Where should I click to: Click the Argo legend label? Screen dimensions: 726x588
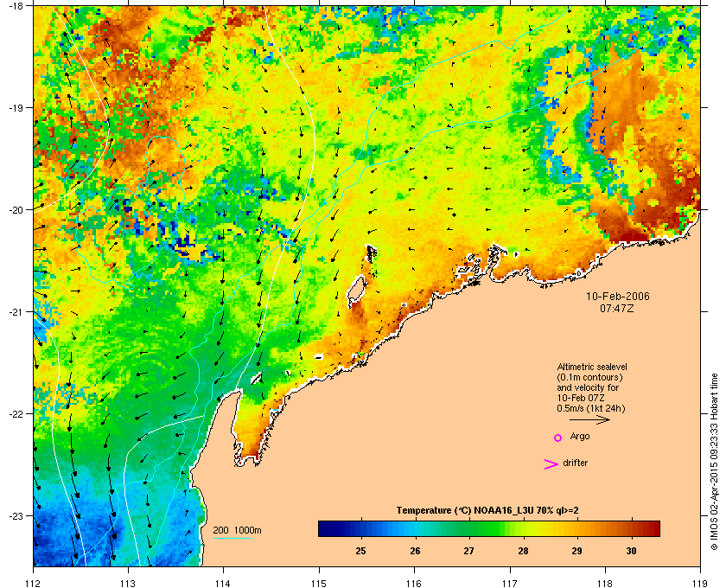point(580,437)
